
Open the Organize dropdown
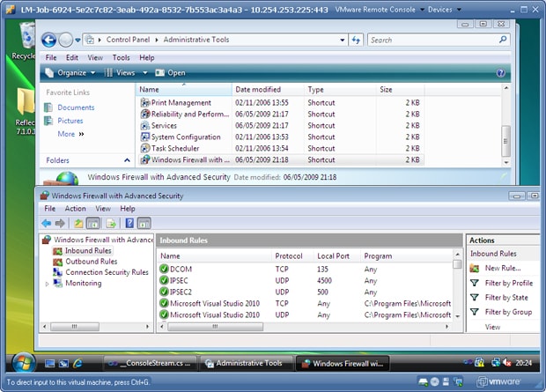pos(70,73)
